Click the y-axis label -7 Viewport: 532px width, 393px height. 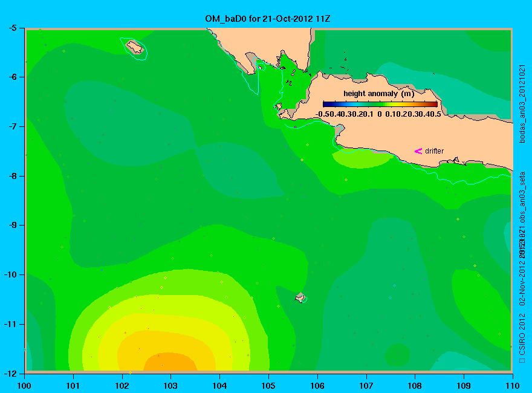[x=12, y=126]
